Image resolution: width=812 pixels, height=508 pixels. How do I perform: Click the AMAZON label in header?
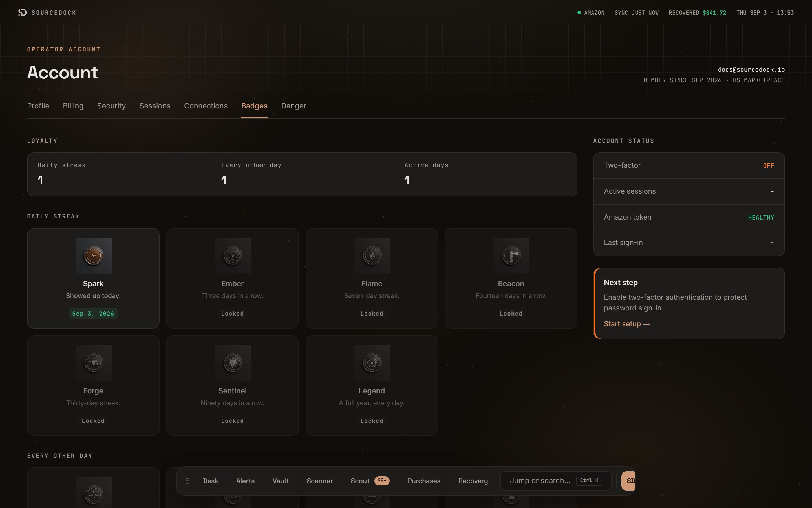[x=594, y=13]
